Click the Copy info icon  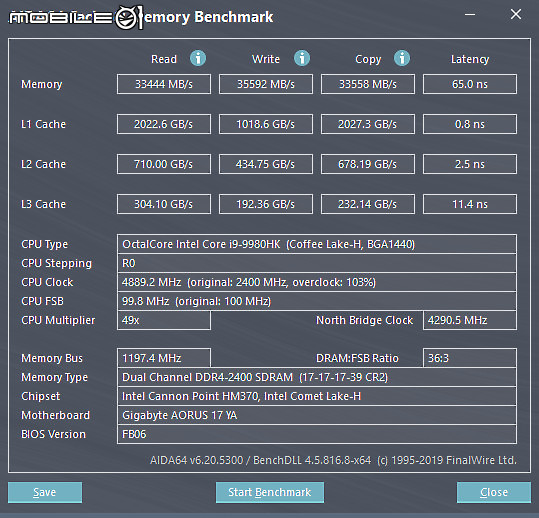pos(402,58)
